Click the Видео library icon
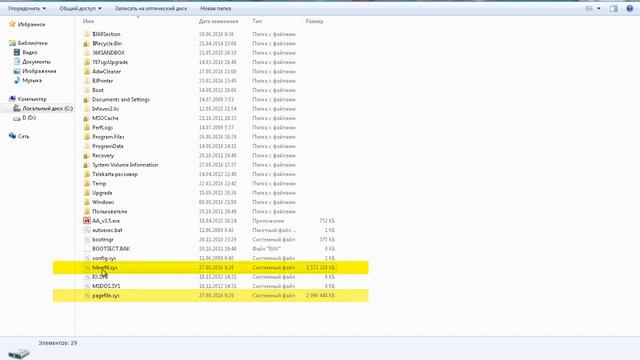640x360 pixels. point(17,52)
